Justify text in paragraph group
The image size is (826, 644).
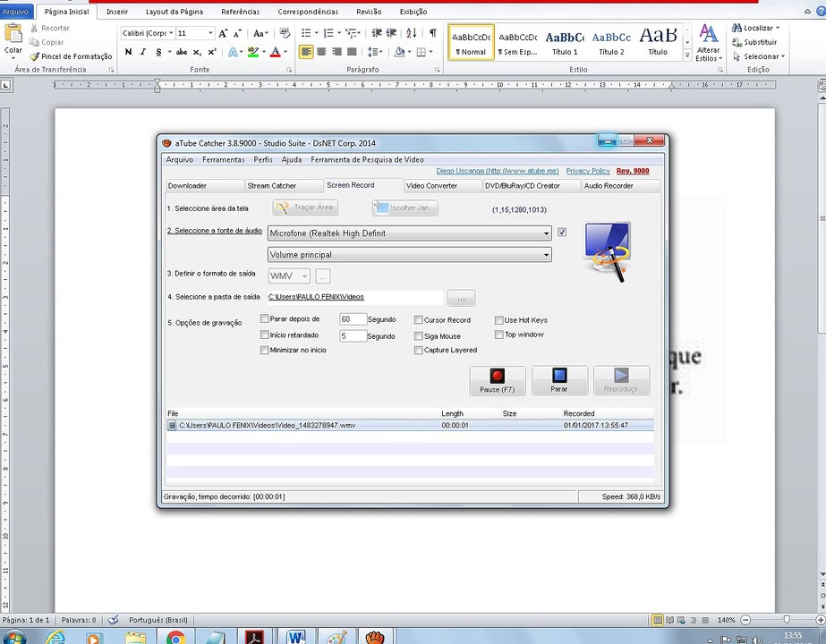pos(352,52)
